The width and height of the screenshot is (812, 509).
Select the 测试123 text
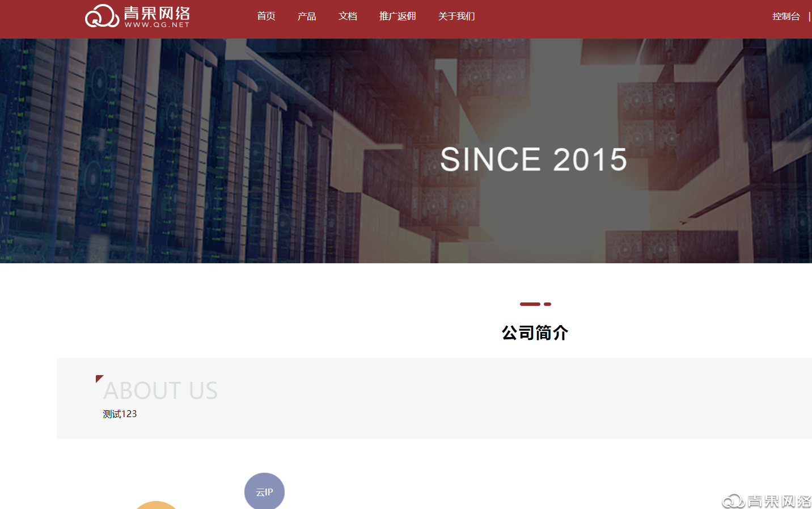[120, 414]
